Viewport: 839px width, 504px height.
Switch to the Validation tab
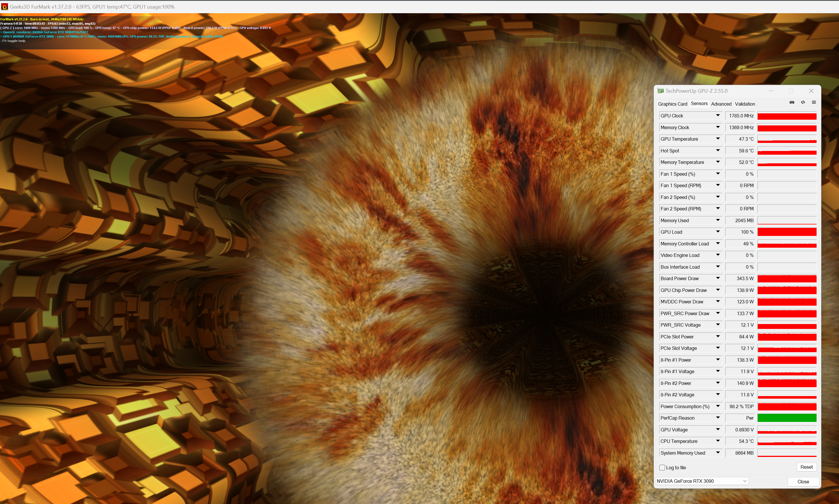coord(745,104)
